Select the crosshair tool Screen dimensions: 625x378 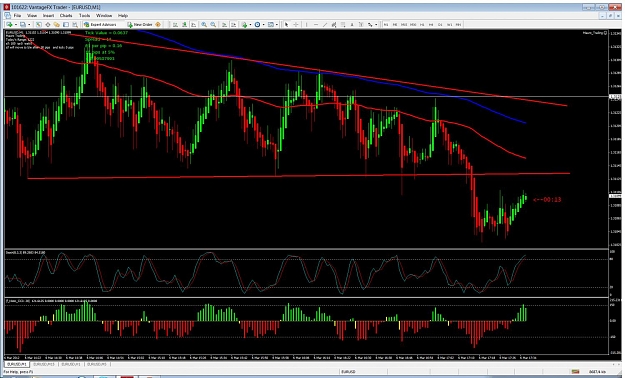click(296, 24)
